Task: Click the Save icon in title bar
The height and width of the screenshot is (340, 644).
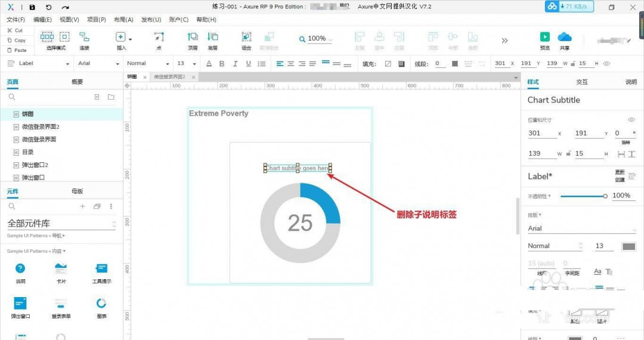Action: pyautogui.click(x=32, y=7)
